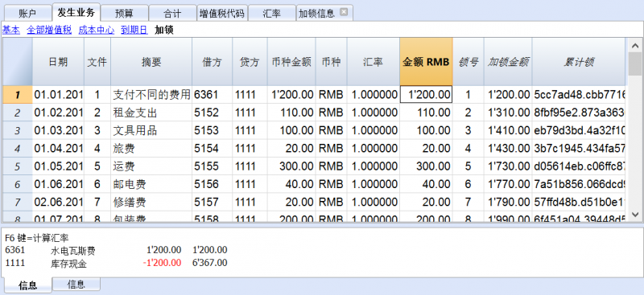
Task: Click the red -1'200.00 amount
Action: (x=163, y=263)
